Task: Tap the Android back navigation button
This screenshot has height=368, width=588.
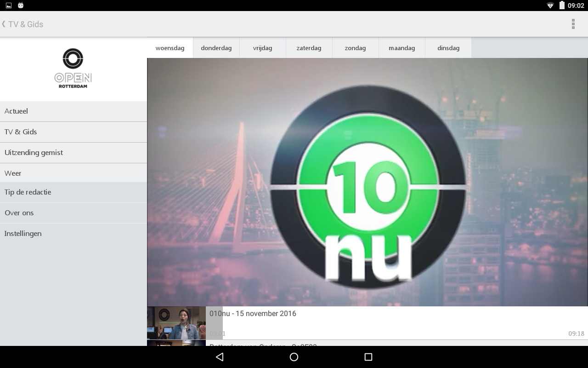Action: click(220, 357)
